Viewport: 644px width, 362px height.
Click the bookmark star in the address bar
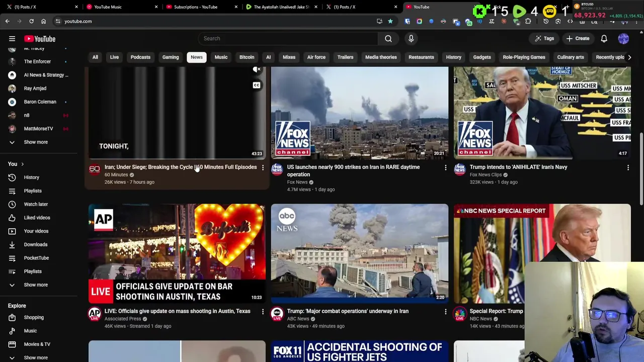(x=390, y=21)
